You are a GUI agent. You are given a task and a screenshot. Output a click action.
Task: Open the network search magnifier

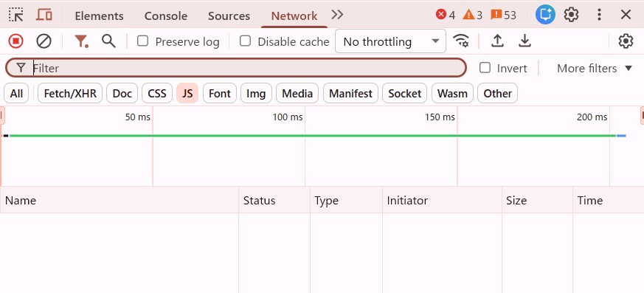pos(108,41)
